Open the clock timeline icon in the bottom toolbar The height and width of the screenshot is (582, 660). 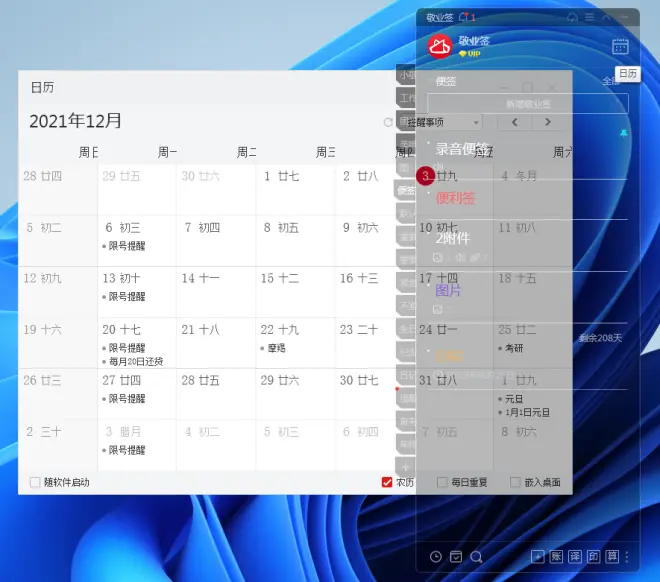tap(436, 557)
